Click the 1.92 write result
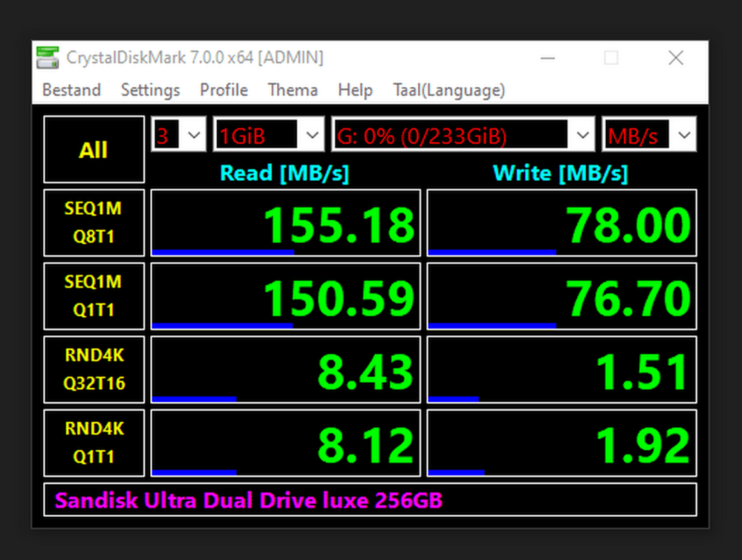Screen dimensions: 742x560 coord(562,442)
